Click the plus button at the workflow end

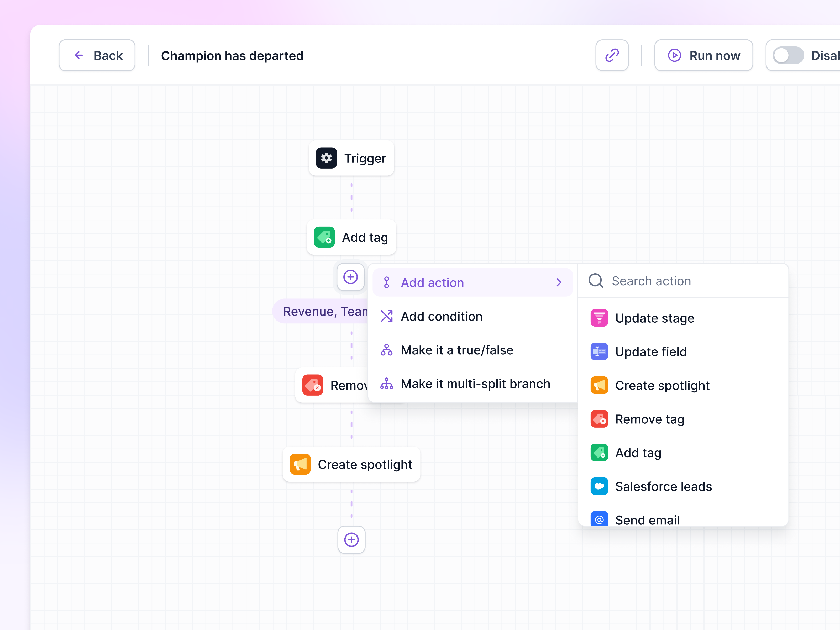tap(351, 540)
